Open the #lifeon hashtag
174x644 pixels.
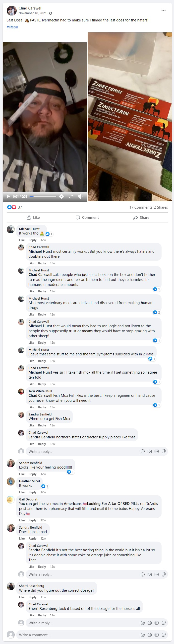tap(12, 27)
